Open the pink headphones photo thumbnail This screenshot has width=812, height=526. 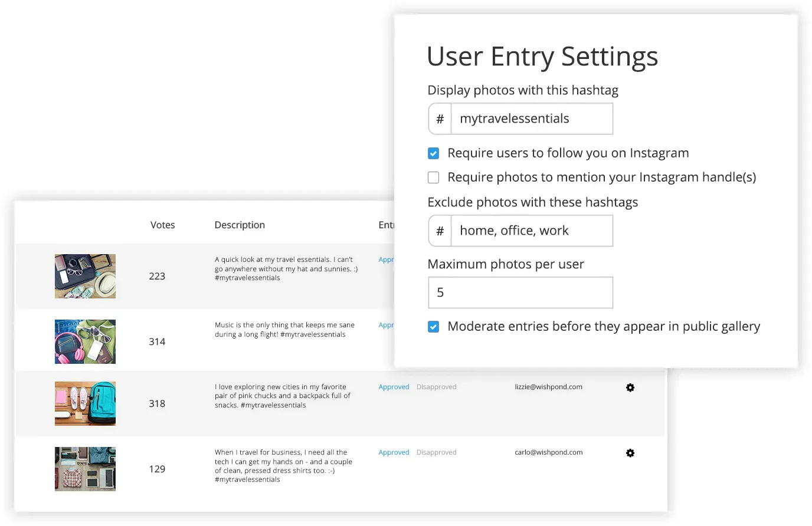pyautogui.click(x=85, y=342)
